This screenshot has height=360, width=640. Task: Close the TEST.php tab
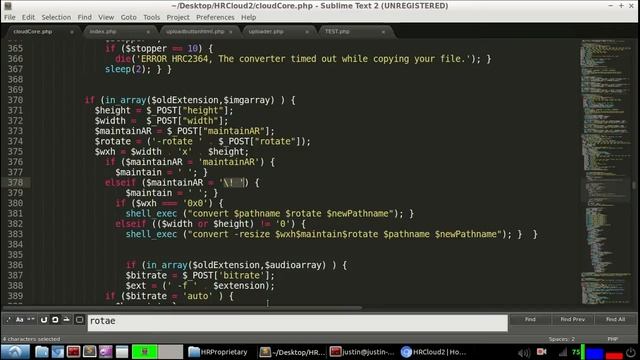tap(383, 32)
